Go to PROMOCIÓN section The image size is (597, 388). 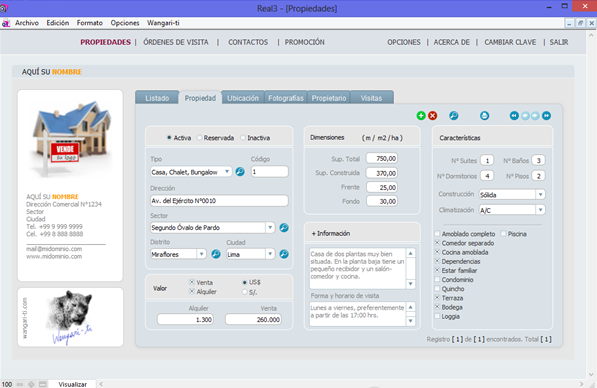(305, 42)
